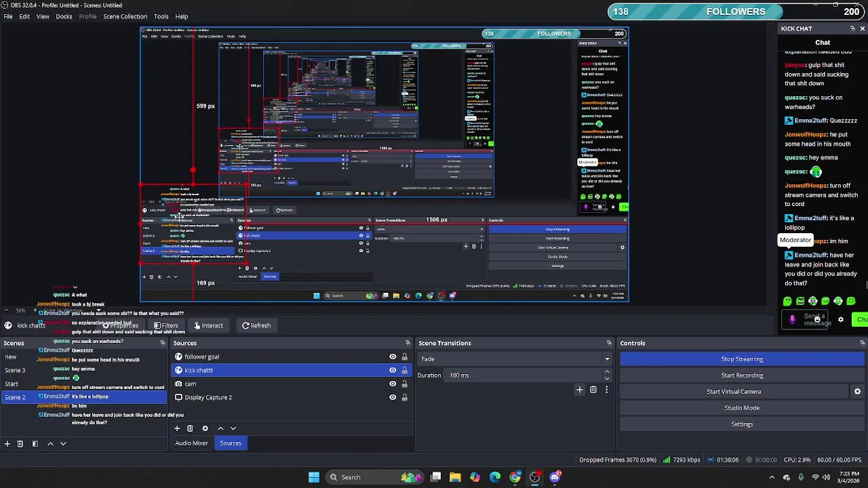Screen dimensions: 868x488
Task: Delete the selected source via trash icon
Action: (x=190, y=428)
